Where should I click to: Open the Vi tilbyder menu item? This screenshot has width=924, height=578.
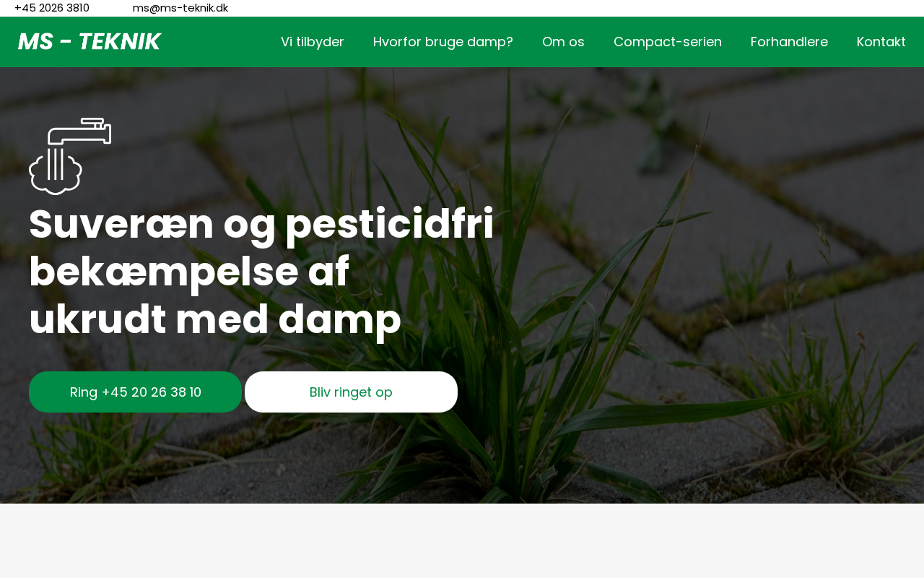click(313, 42)
